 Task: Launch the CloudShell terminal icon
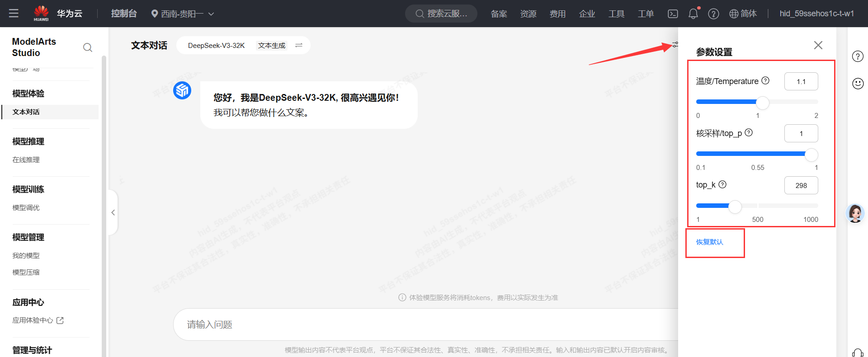[673, 14]
